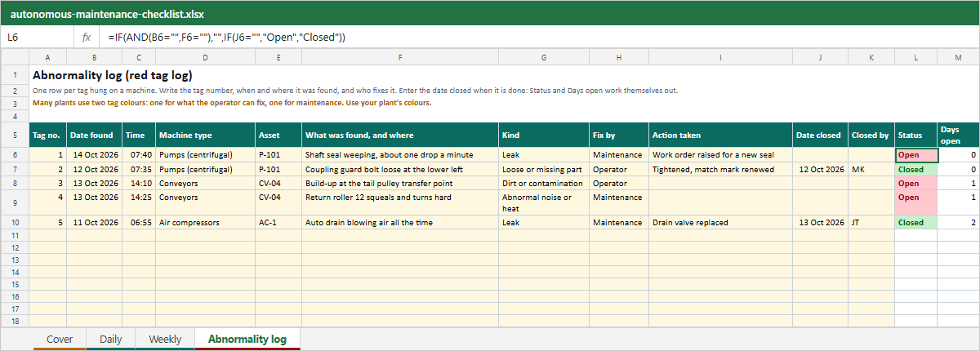Click the formula bar text
The width and height of the screenshot is (980, 351).
227,38
